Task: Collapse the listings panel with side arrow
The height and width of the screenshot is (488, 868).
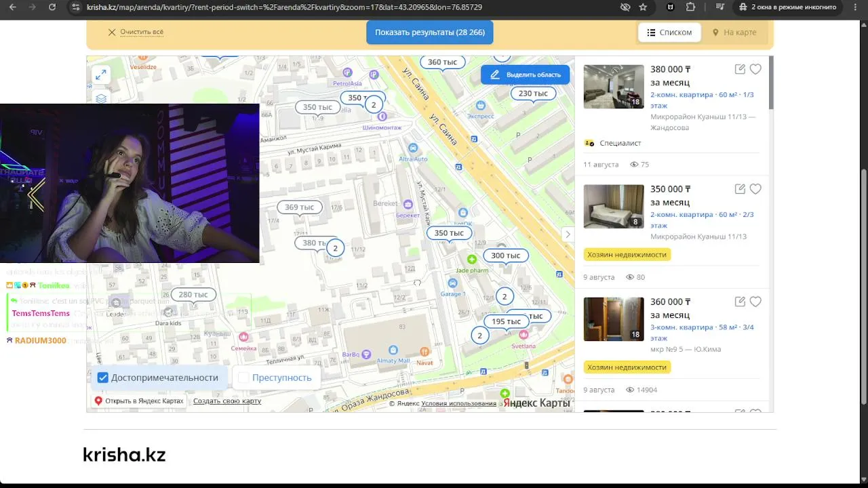Action: click(x=568, y=234)
